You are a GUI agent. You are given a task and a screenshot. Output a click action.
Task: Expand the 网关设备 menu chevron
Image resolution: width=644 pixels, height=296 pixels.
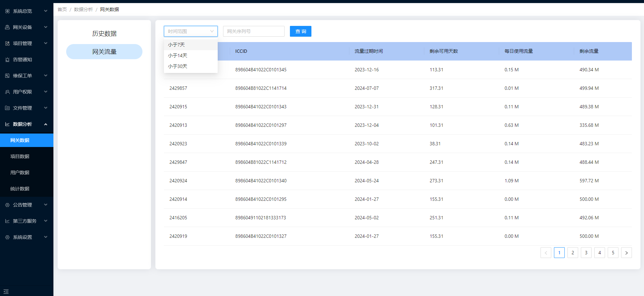pyautogui.click(x=46, y=27)
